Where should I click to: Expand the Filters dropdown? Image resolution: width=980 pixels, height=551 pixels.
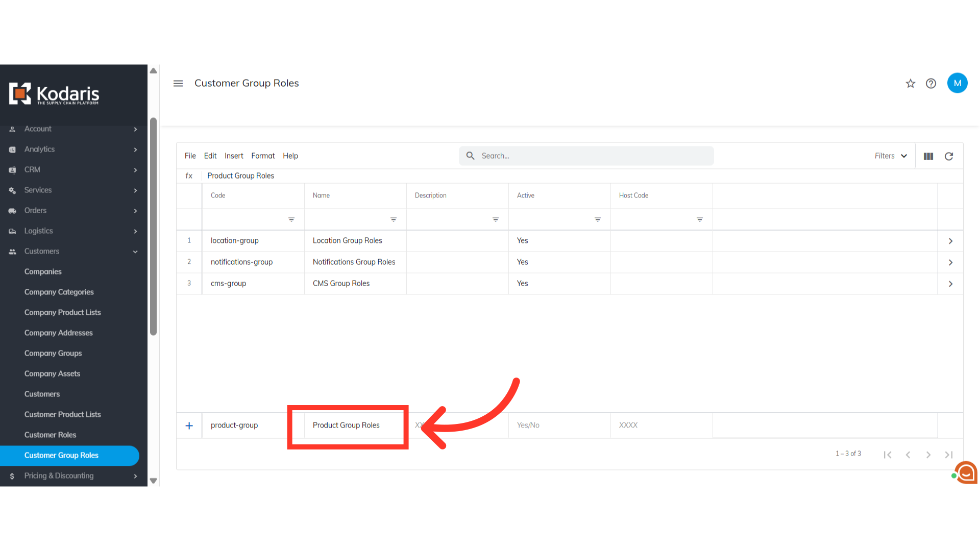890,156
